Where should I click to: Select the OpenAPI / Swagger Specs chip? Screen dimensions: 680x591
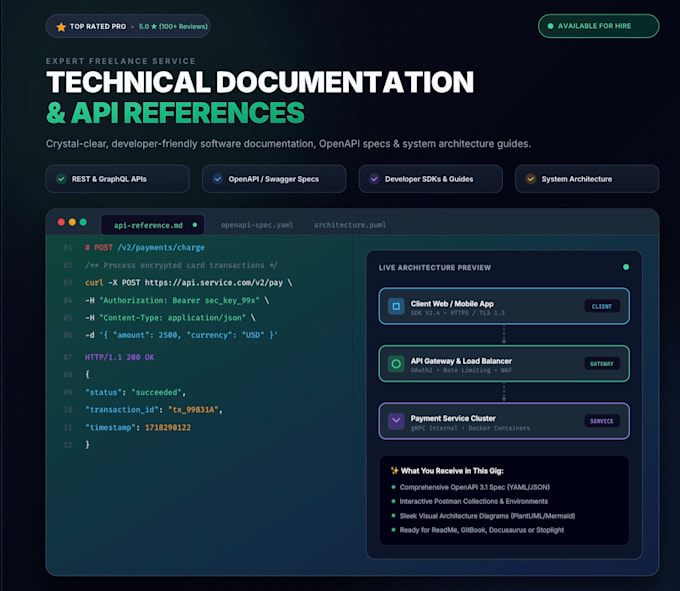pyautogui.click(x=274, y=179)
